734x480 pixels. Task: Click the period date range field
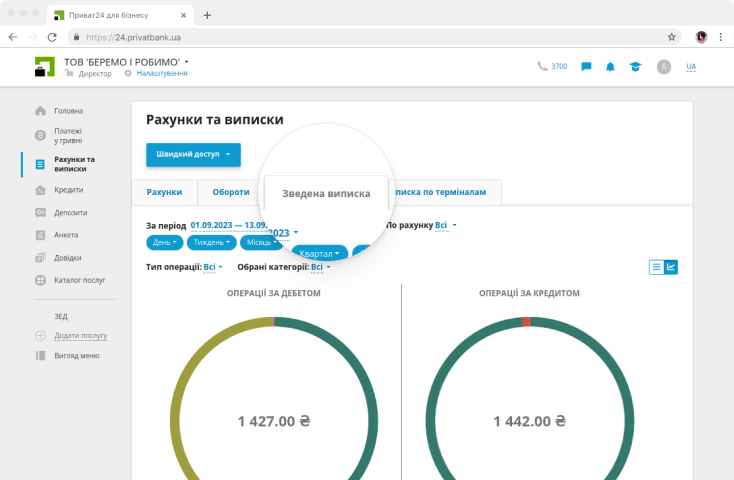pyautogui.click(x=240, y=226)
